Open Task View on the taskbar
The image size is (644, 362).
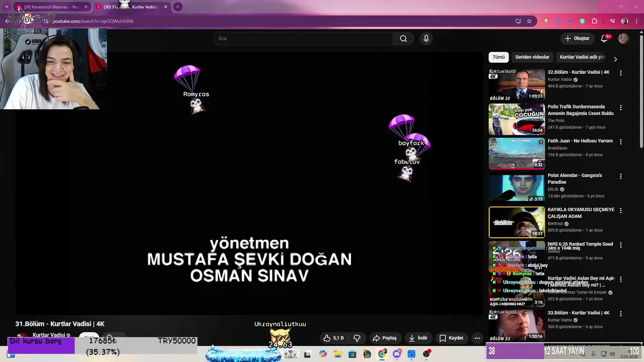(x=307, y=354)
